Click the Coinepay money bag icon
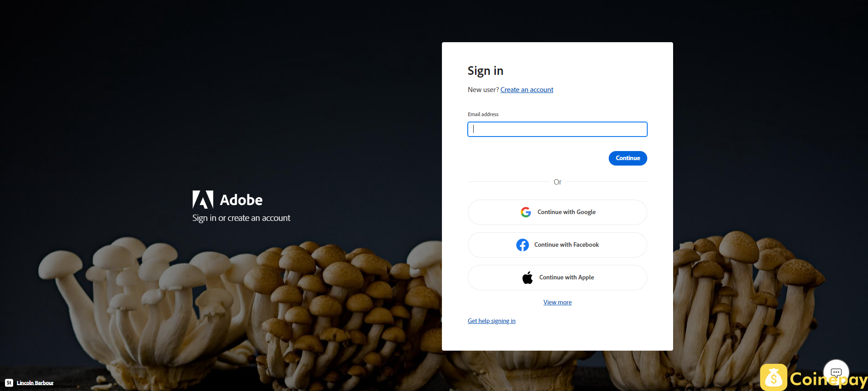Viewport: 868px width, 391px height. pos(774,377)
